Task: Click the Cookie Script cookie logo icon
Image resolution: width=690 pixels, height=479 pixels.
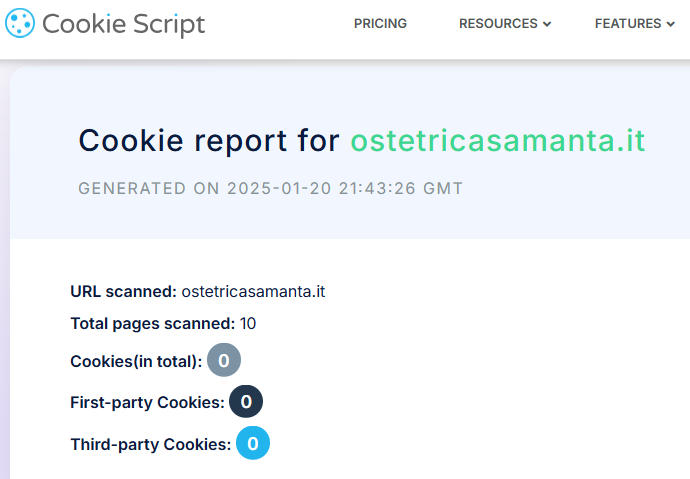Action: click(20, 23)
